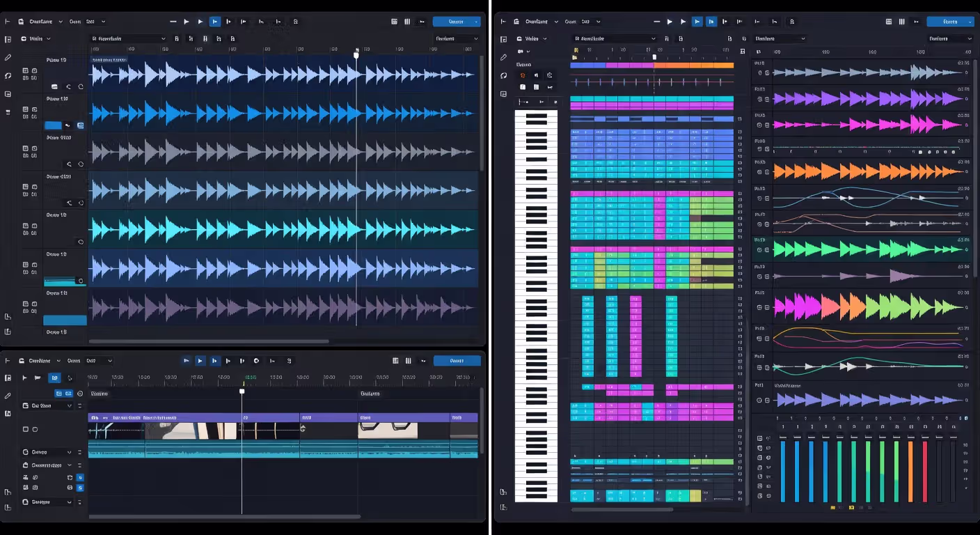Open the second-row source dropdown in waveform editor
980x535 pixels.
(x=35, y=39)
